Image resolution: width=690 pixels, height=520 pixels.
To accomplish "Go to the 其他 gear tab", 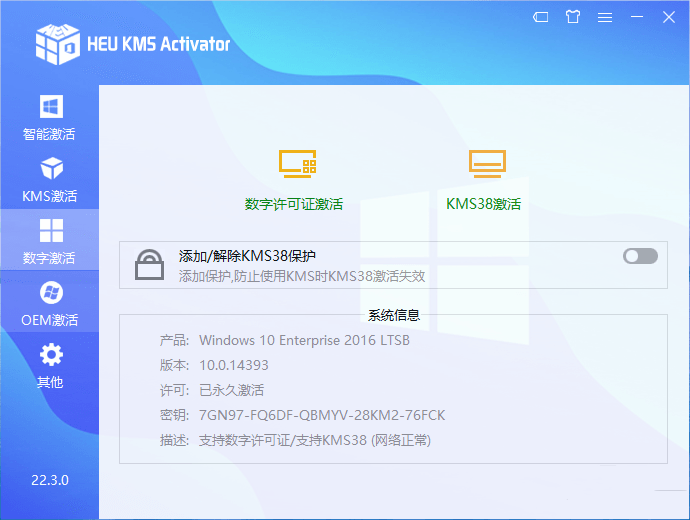I will coord(49,365).
